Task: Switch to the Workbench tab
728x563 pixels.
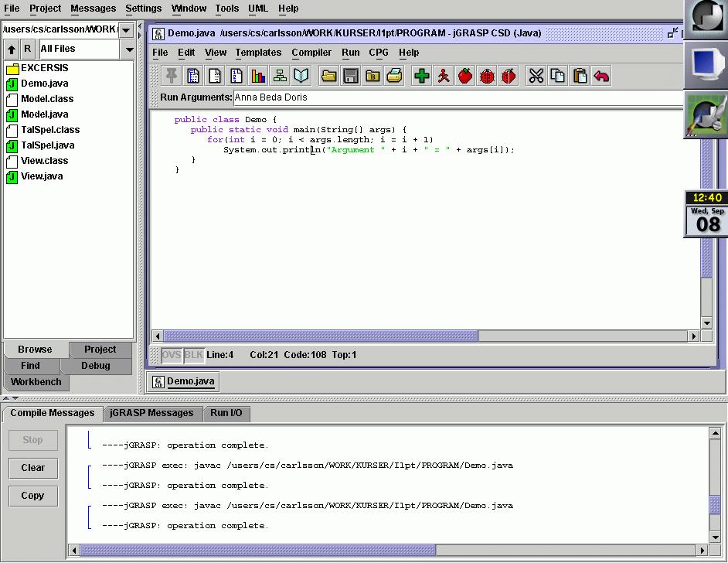Action: point(36,382)
